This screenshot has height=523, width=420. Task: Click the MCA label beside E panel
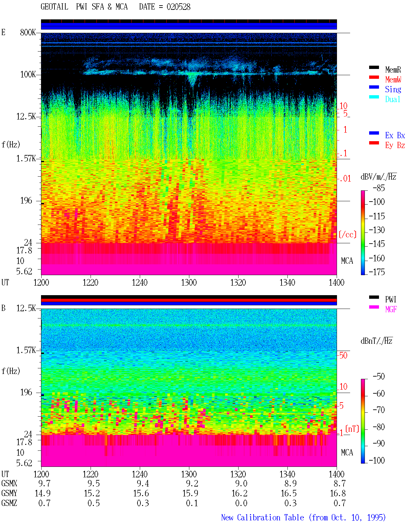(x=347, y=261)
